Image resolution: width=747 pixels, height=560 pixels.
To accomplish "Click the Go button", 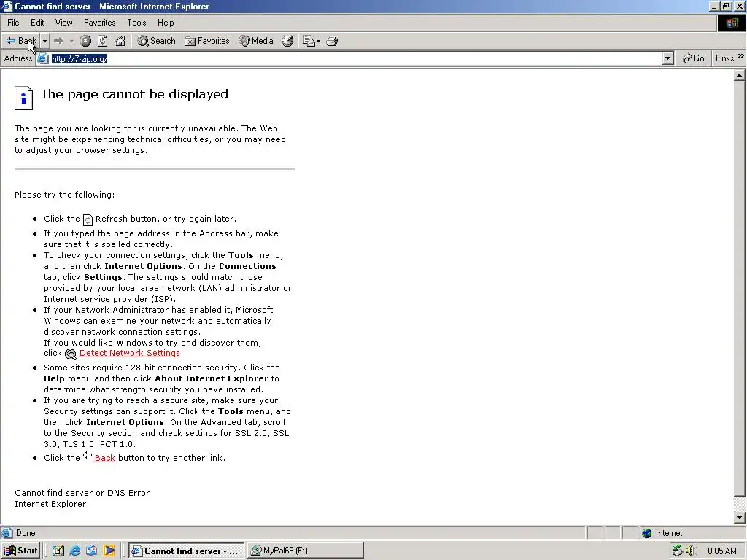I will pos(694,58).
